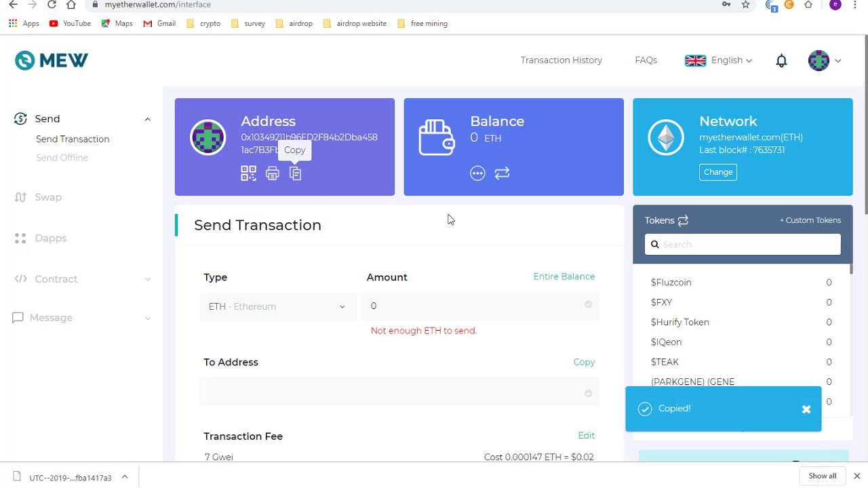Reload the page
This screenshot has height=488, width=868.
coord(52,5)
